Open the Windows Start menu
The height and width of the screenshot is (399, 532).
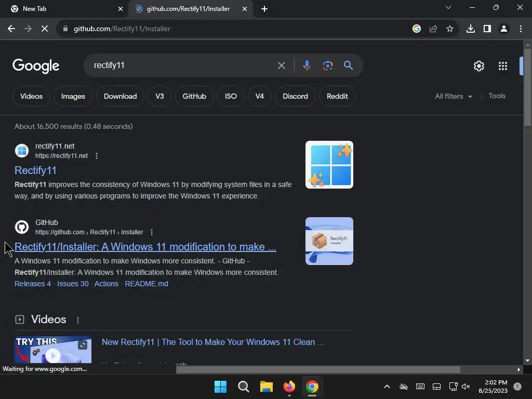(x=220, y=387)
